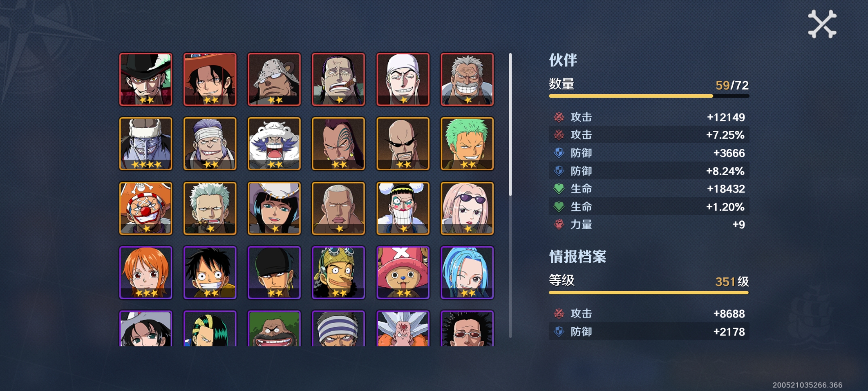
Task: Click the green heart icon beside +18432
Action: pyautogui.click(x=559, y=189)
